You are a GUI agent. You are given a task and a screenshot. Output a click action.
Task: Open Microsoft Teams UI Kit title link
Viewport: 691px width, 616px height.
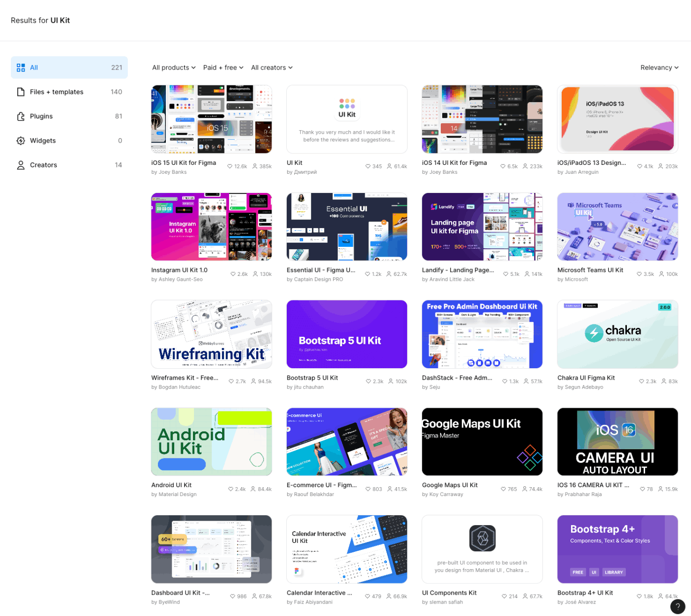click(x=590, y=270)
